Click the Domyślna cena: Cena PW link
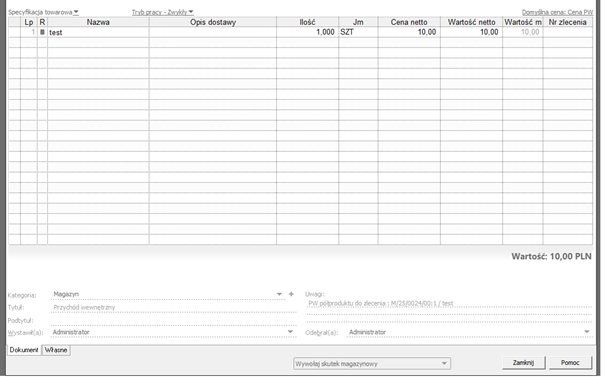This screenshot has height=377, width=605. (x=557, y=12)
